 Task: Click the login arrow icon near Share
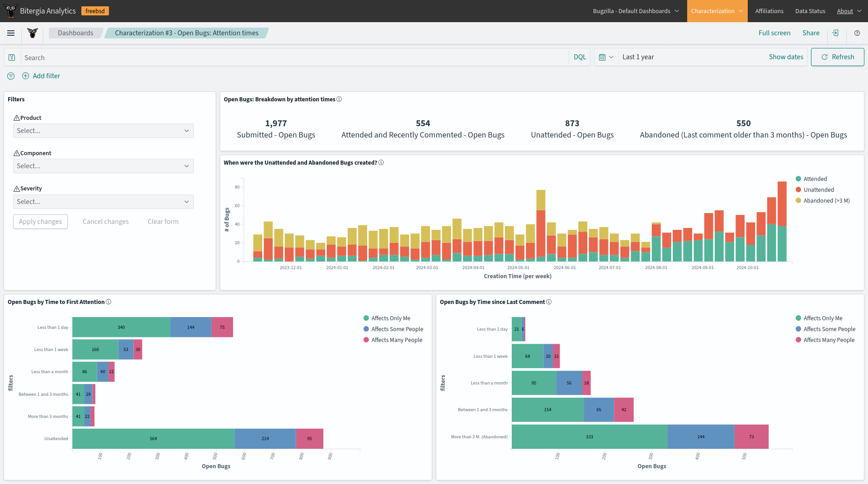(x=835, y=33)
